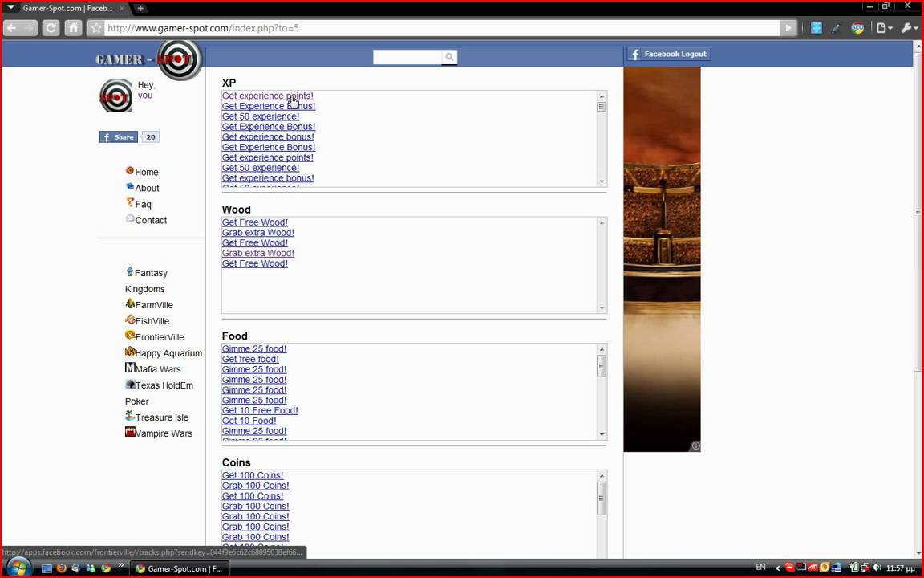Click the Show Desktop quick launch icon
The height and width of the screenshot is (578, 924).
[x=47, y=568]
